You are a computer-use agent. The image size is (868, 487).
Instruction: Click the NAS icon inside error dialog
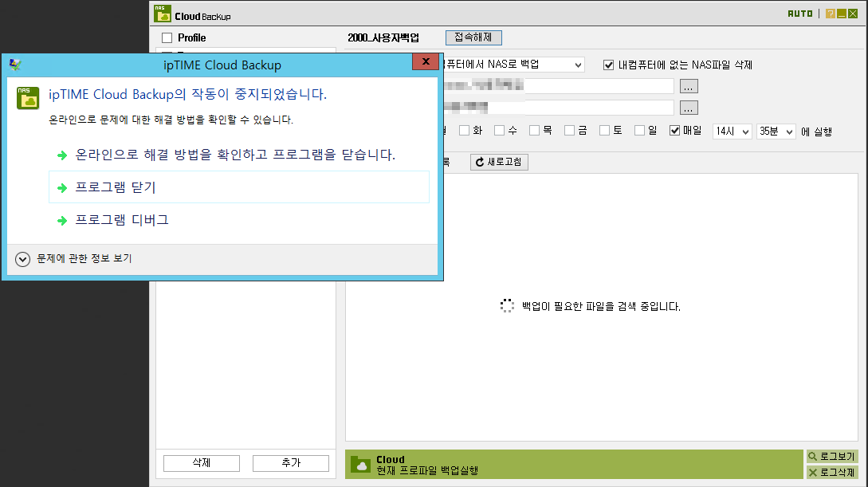28,98
